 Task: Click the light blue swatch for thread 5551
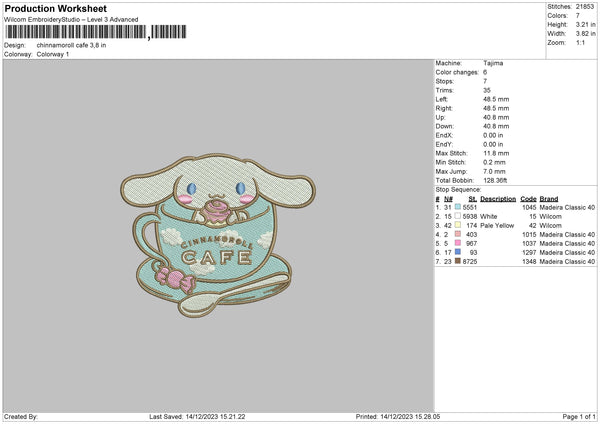(x=458, y=207)
